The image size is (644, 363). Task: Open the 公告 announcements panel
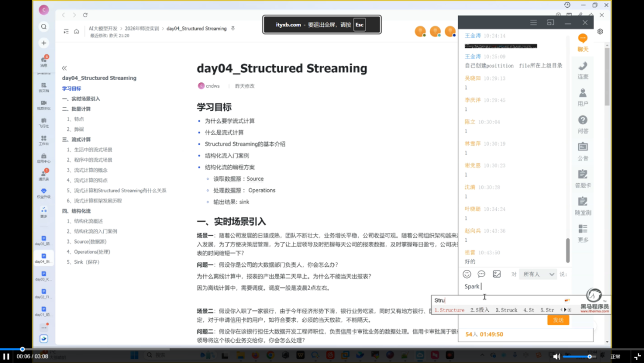click(583, 150)
